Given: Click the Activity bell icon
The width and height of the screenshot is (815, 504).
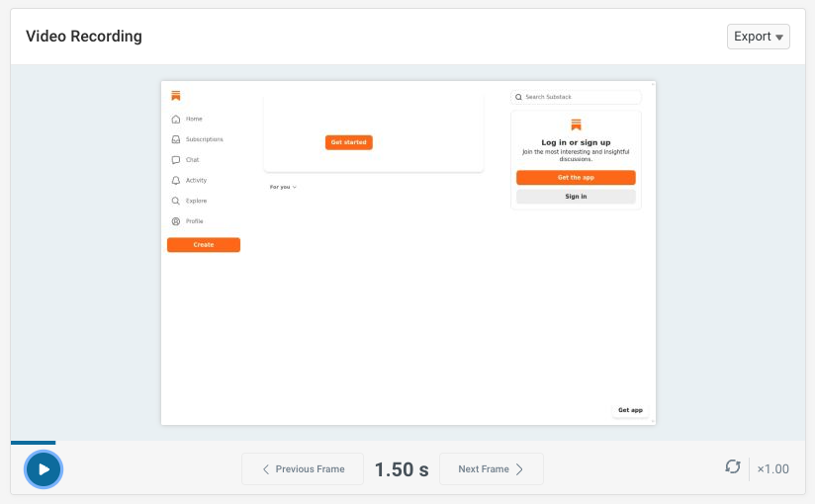Looking at the screenshot, I should (176, 180).
